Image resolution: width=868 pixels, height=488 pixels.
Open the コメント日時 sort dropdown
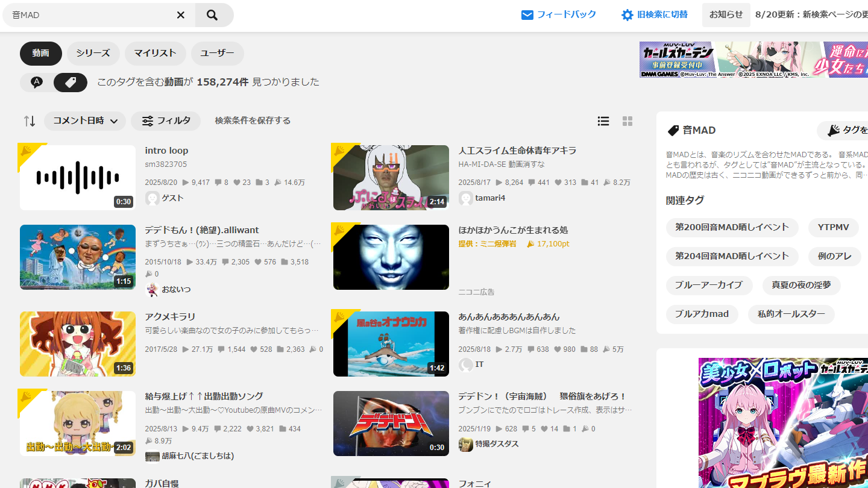pos(85,121)
